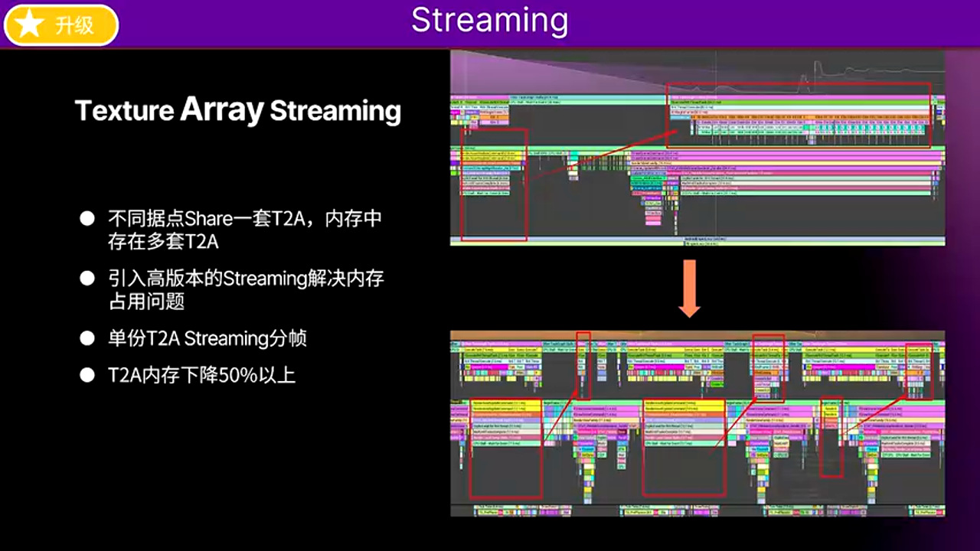Select the text T2A内存下降50%以上

[201, 375]
